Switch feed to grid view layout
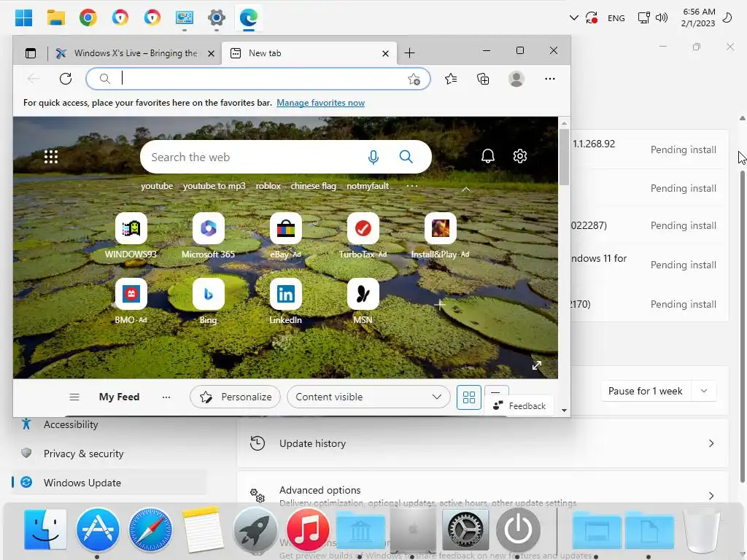The width and height of the screenshot is (747, 560). pyautogui.click(x=469, y=397)
